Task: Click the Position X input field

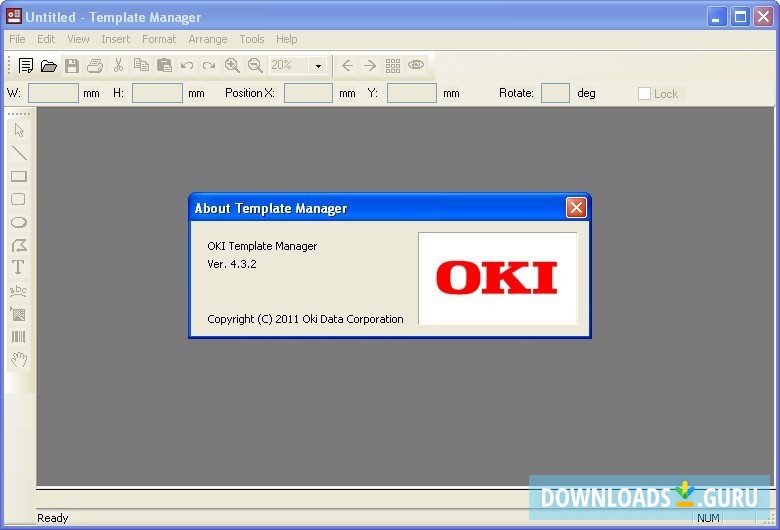Action: (308, 93)
